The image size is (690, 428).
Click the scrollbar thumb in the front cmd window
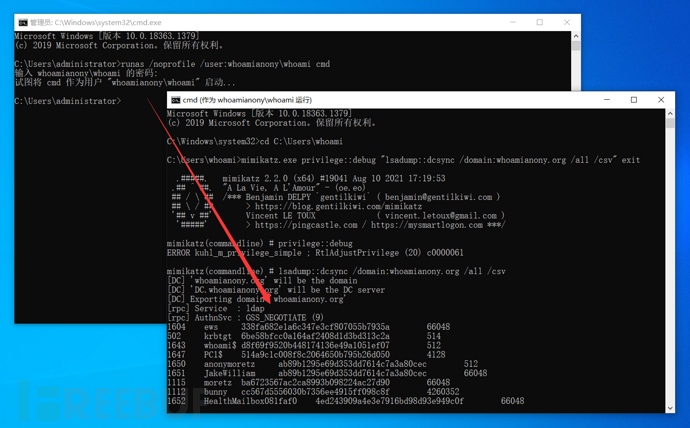(x=670, y=123)
